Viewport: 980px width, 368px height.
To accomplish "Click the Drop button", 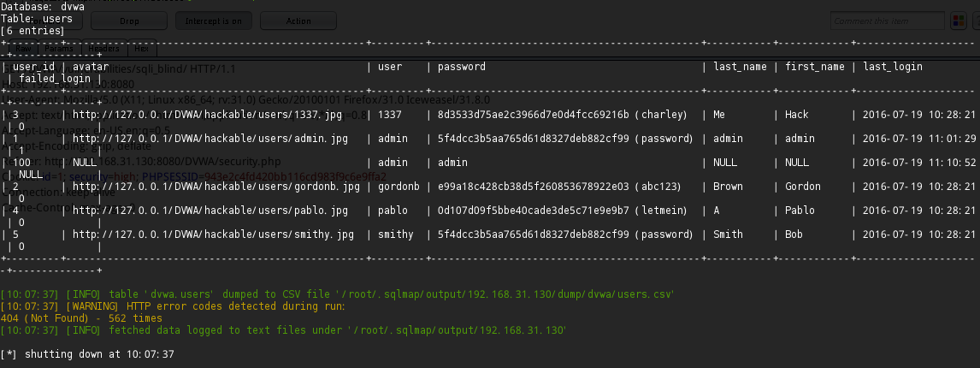I will pyautogui.click(x=129, y=21).
